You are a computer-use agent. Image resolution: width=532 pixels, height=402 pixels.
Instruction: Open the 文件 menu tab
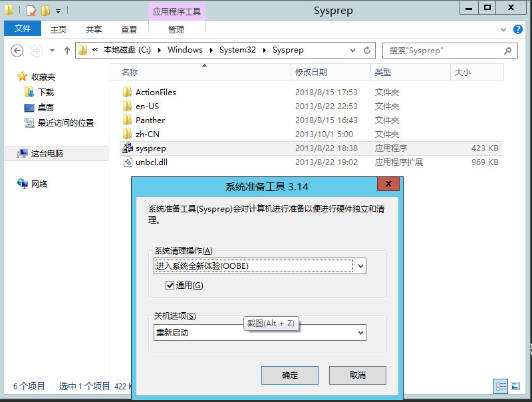[x=23, y=29]
